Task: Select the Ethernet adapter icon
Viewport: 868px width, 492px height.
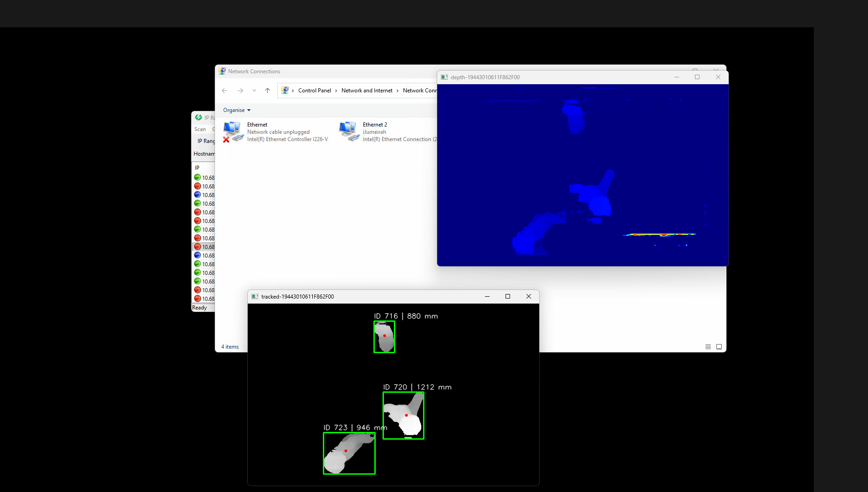Action: coord(233,132)
